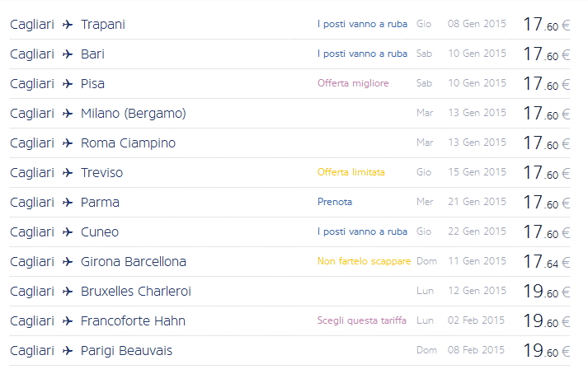The image size is (588, 374).
Task: Click the airplane icon in the Treviso row
Action: (x=68, y=173)
